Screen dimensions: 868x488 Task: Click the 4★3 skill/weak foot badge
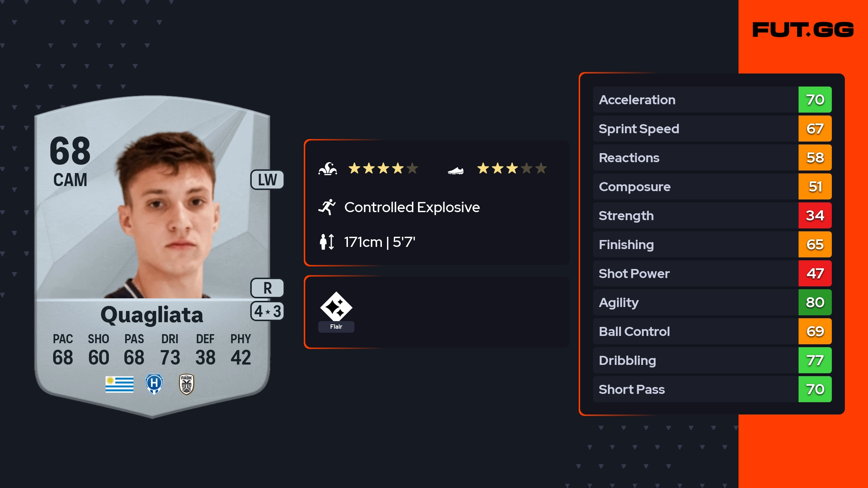[267, 311]
